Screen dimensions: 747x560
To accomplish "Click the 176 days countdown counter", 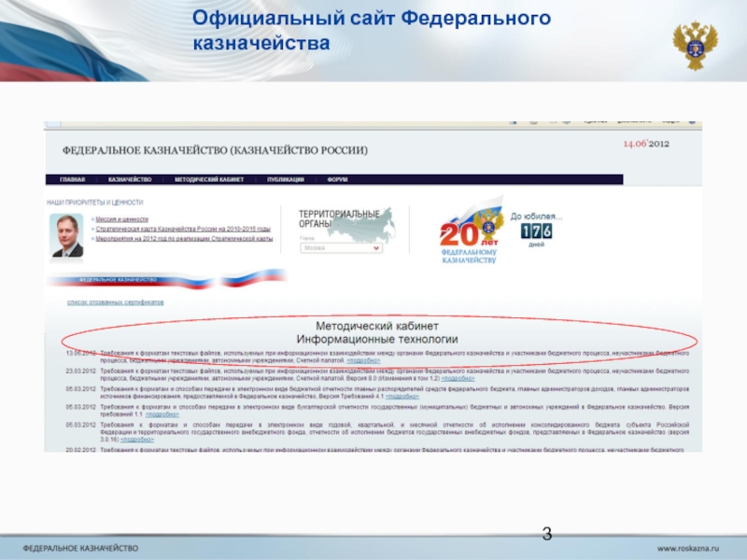I will click(x=536, y=231).
